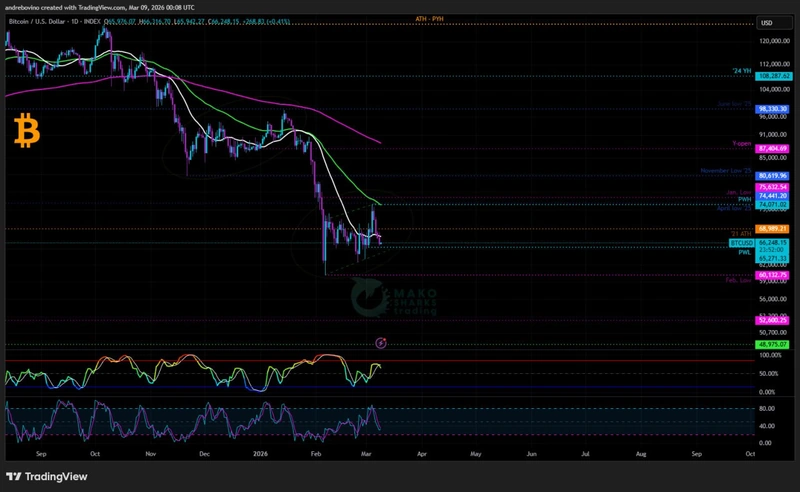The height and width of the screenshot is (492, 800).
Task: Click the Mako Sharks Trading watermark logo
Action: (x=394, y=298)
